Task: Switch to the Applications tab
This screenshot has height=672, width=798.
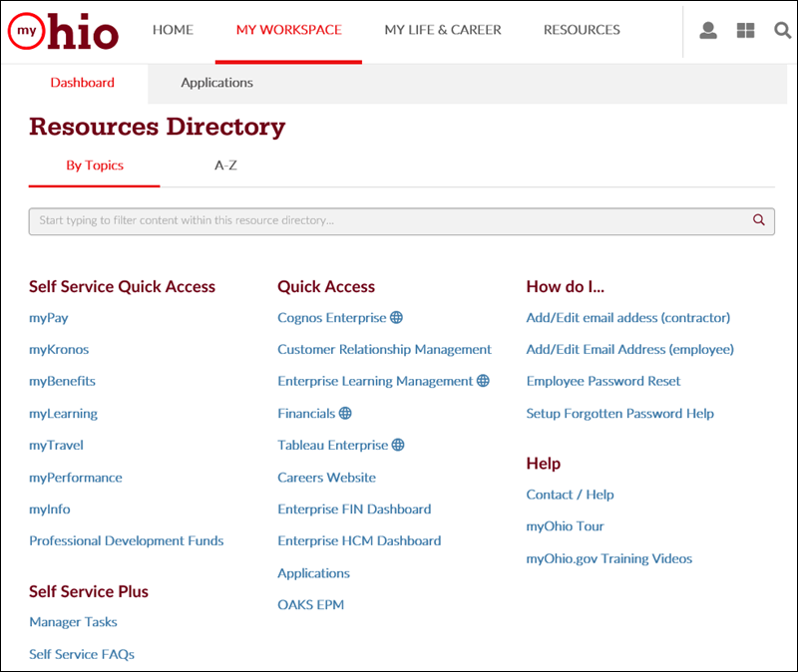Action: coord(216,83)
